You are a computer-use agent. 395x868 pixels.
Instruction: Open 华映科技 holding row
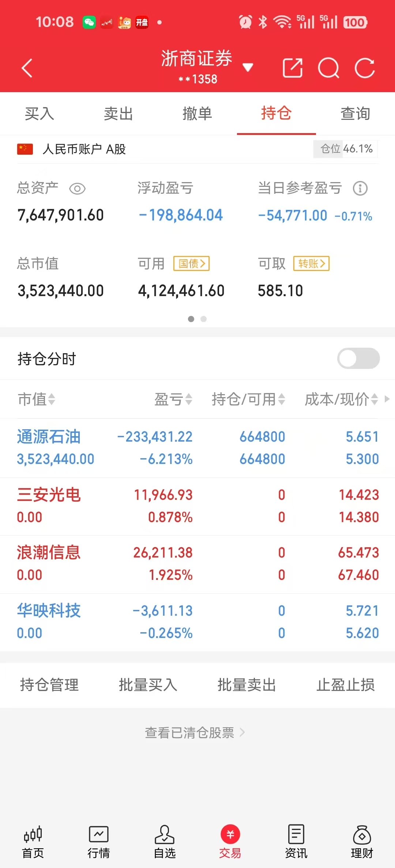[197, 622]
